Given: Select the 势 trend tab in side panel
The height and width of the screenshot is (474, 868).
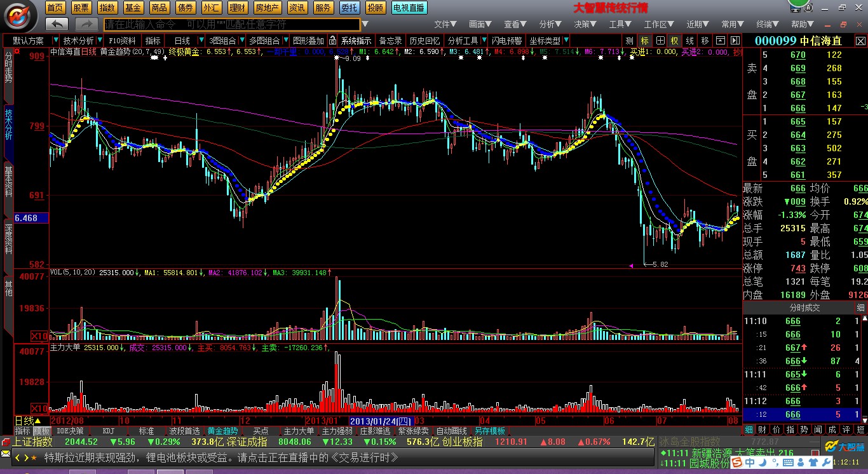Looking at the screenshot, I should 804,430.
